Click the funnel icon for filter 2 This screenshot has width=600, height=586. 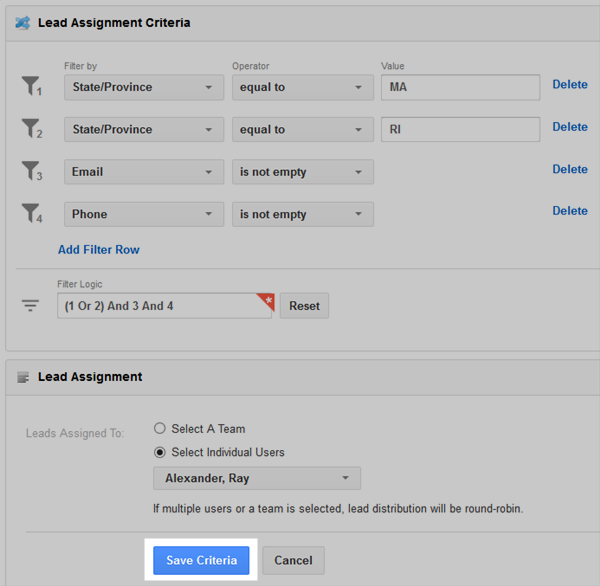tap(30, 128)
